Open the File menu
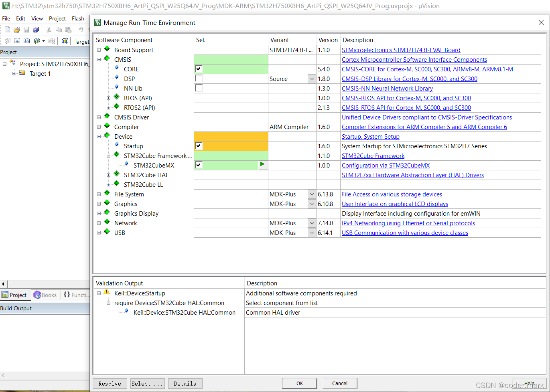Viewport: 550px width, 392px height. point(6,18)
